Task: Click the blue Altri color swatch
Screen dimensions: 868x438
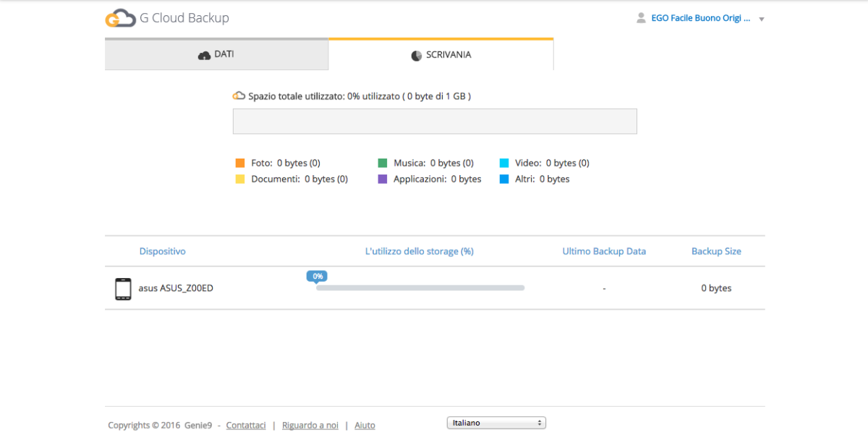Action: (x=504, y=179)
